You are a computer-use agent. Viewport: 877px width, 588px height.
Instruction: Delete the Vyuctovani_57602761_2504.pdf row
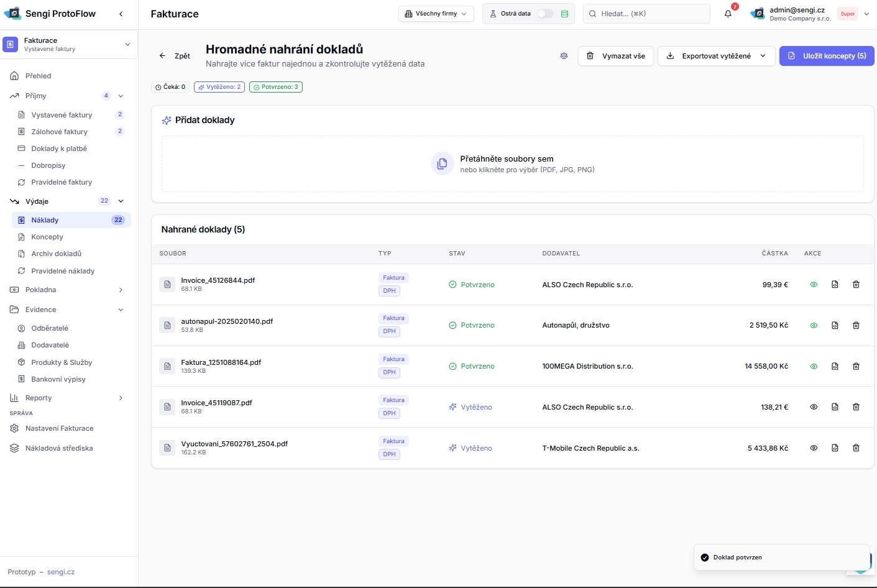click(x=856, y=448)
